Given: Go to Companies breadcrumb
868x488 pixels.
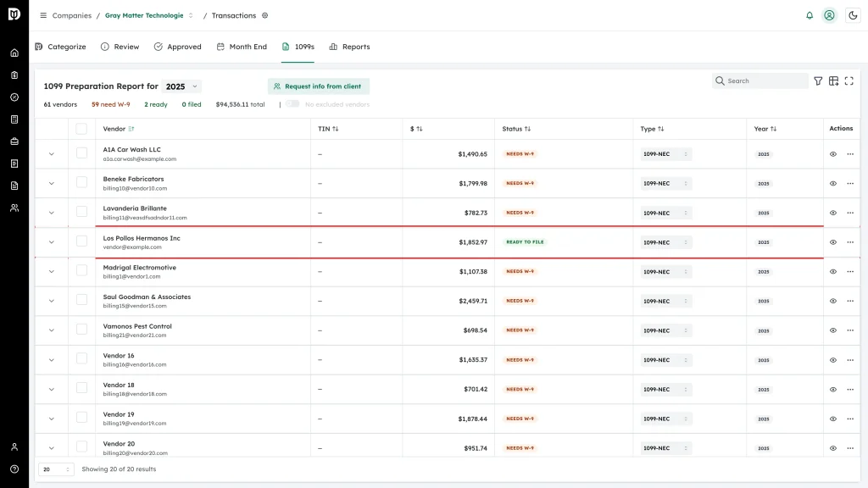Looking at the screenshot, I should 72,15.
